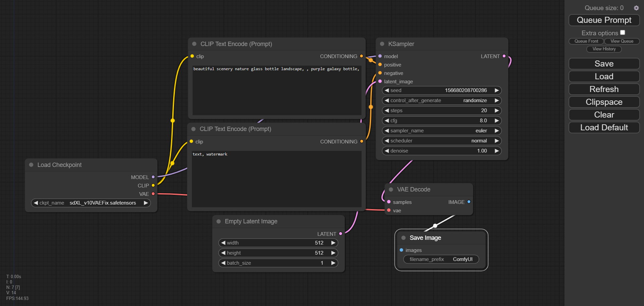Image resolution: width=644 pixels, height=306 pixels.
Task: Click the link midpoint dot between VAE Decode and Save Image
Action: pyautogui.click(x=435, y=226)
